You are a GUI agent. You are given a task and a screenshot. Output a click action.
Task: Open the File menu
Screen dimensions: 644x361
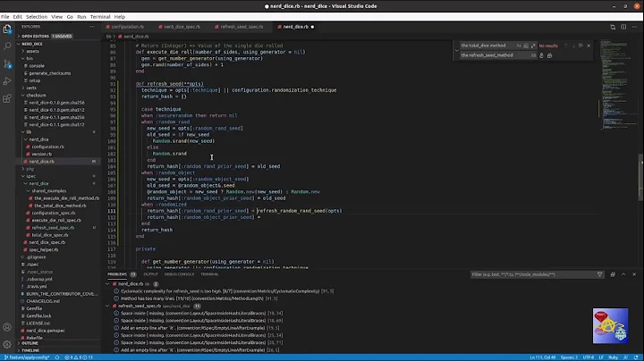pyautogui.click(x=5, y=17)
